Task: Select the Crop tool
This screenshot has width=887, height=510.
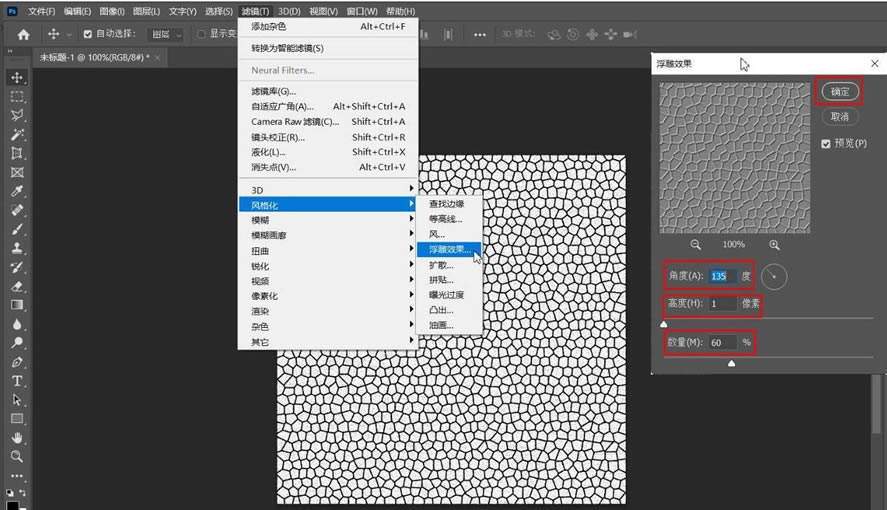Action: pyautogui.click(x=17, y=153)
